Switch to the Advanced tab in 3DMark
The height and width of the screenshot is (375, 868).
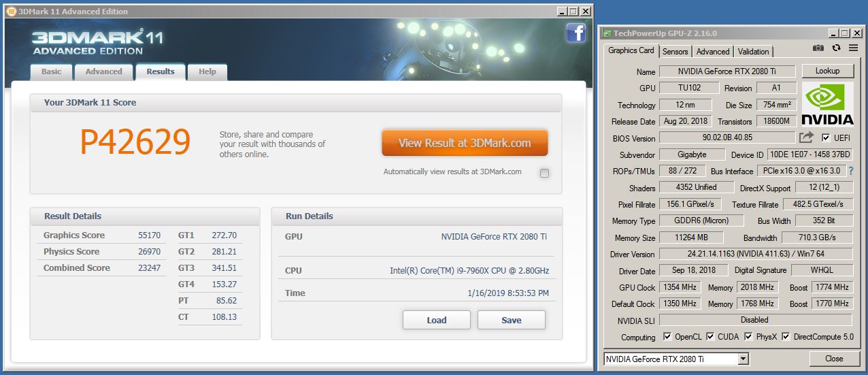coord(103,71)
